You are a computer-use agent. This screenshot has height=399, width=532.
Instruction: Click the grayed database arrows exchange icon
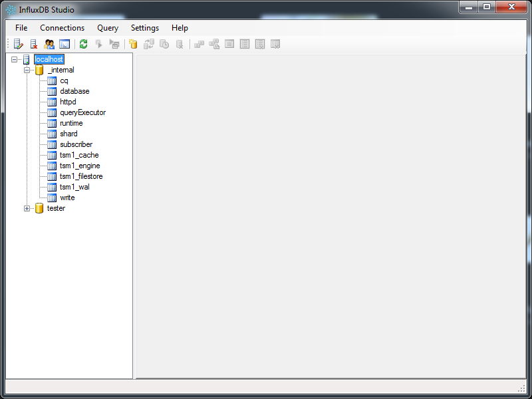[x=148, y=44]
